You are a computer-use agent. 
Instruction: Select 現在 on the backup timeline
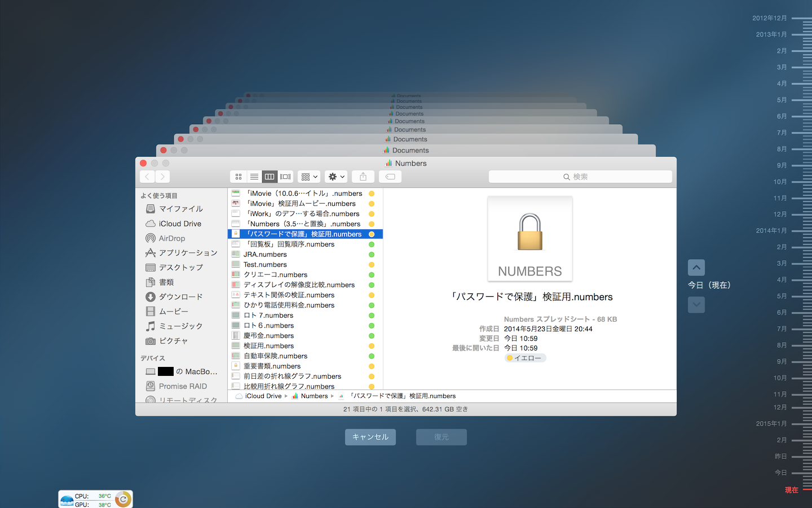click(x=792, y=490)
